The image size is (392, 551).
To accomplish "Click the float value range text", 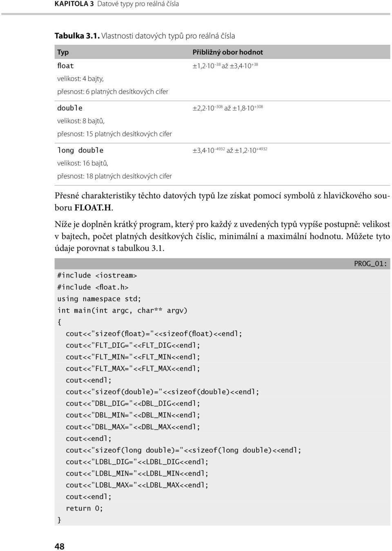I will coord(225,66).
